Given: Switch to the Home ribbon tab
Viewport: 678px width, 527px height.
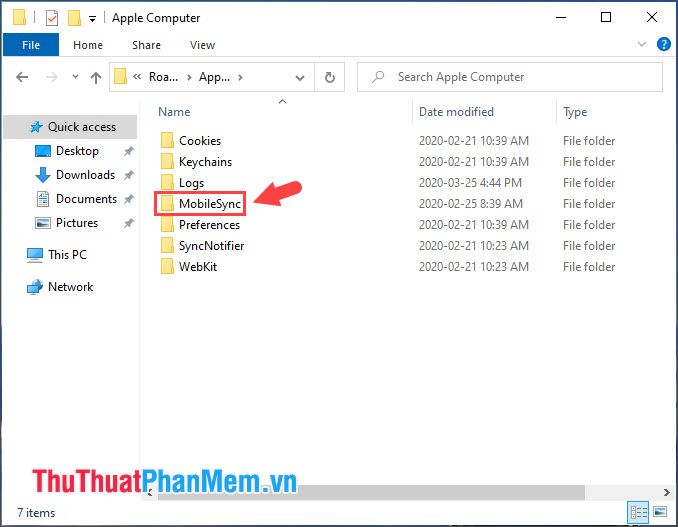Looking at the screenshot, I should (88, 45).
